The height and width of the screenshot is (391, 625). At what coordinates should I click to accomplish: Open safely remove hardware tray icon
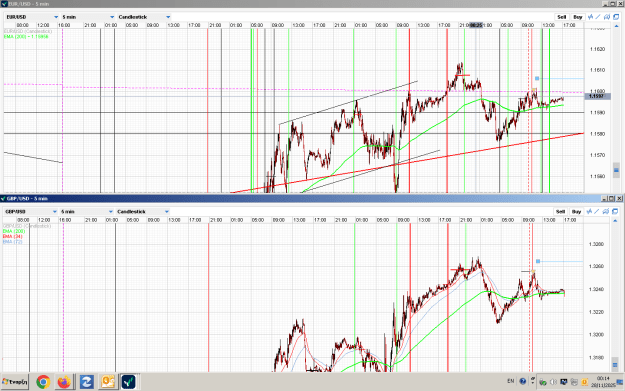pos(542,382)
